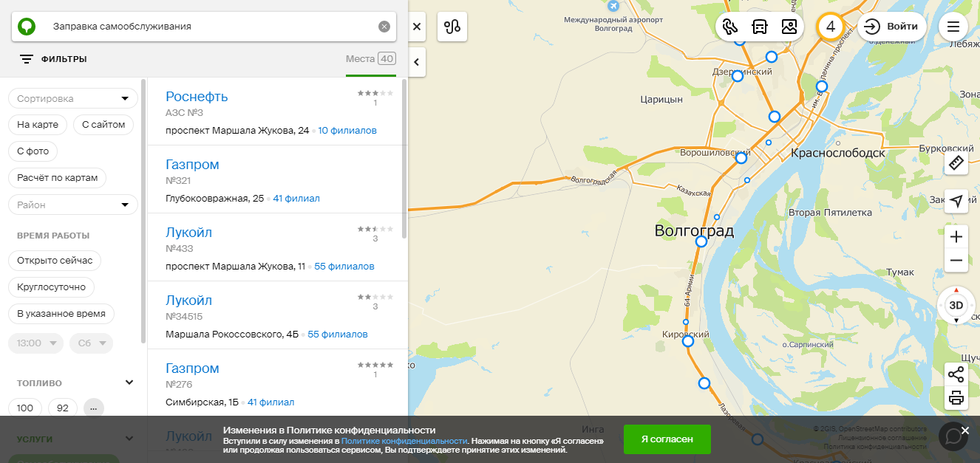980x463 pixels.
Task: Collapse the УСЛУГИ section chevron
Action: pos(129,439)
